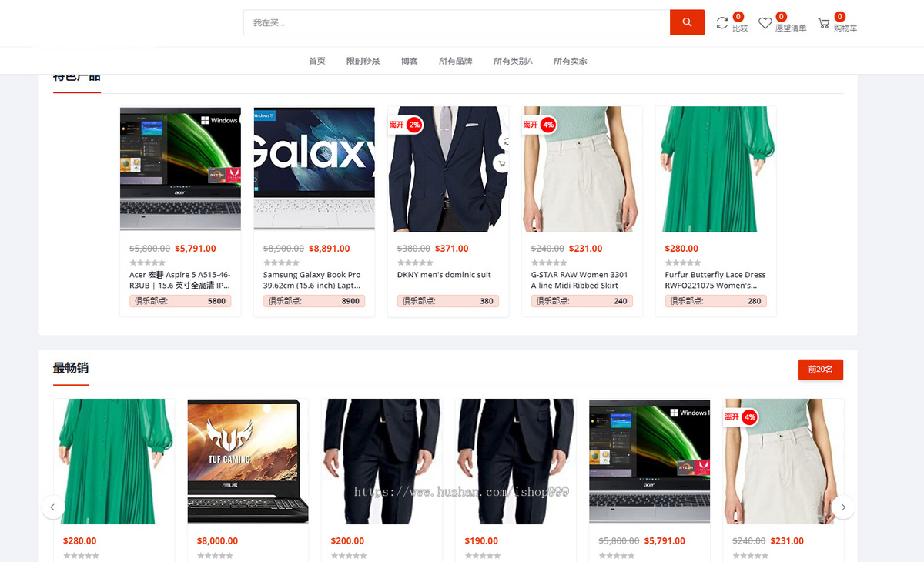Show previous items in 最畅销 carousel
This screenshot has width=924, height=562.
52,507
